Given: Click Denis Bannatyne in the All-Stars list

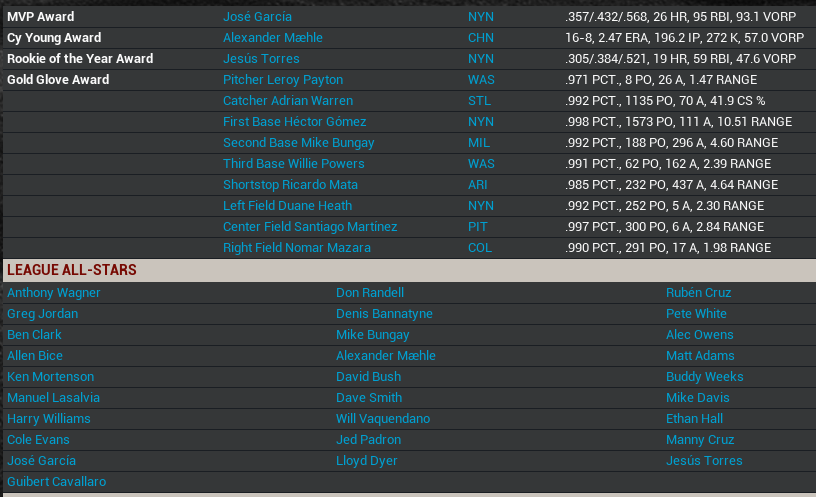Looking at the screenshot, I should pyautogui.click(x=384, y=314).
